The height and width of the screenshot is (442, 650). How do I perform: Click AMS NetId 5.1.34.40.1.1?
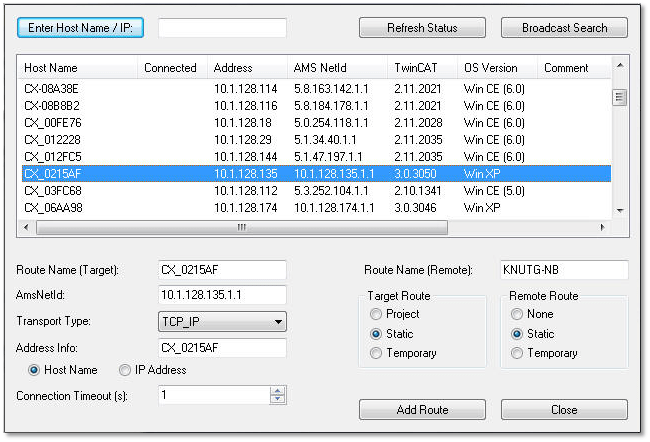325,140
